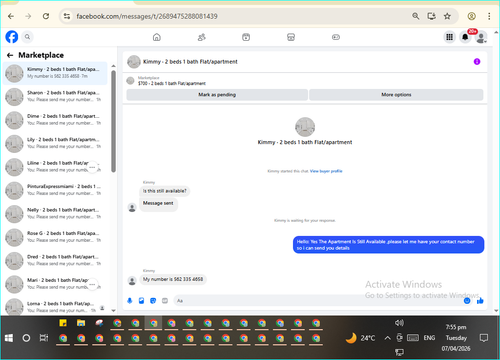Open the Chrome profile icon
This screenshot has height=360, width=500.
(x=471, y=16)
